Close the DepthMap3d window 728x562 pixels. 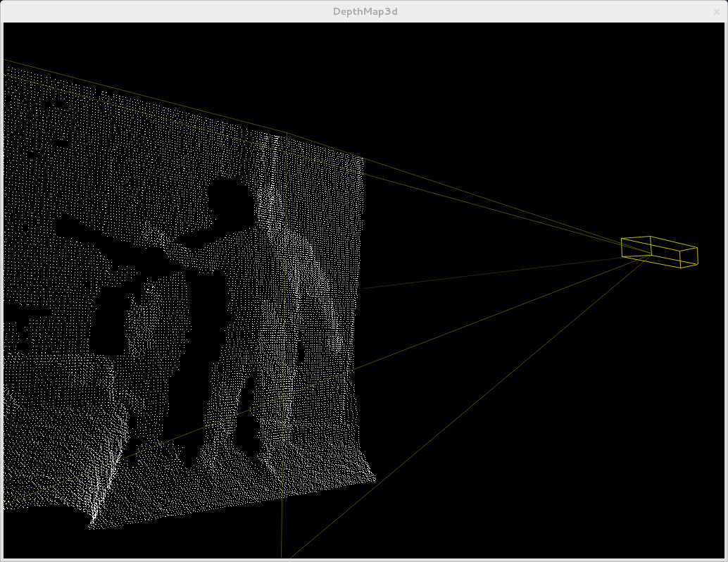717,11
